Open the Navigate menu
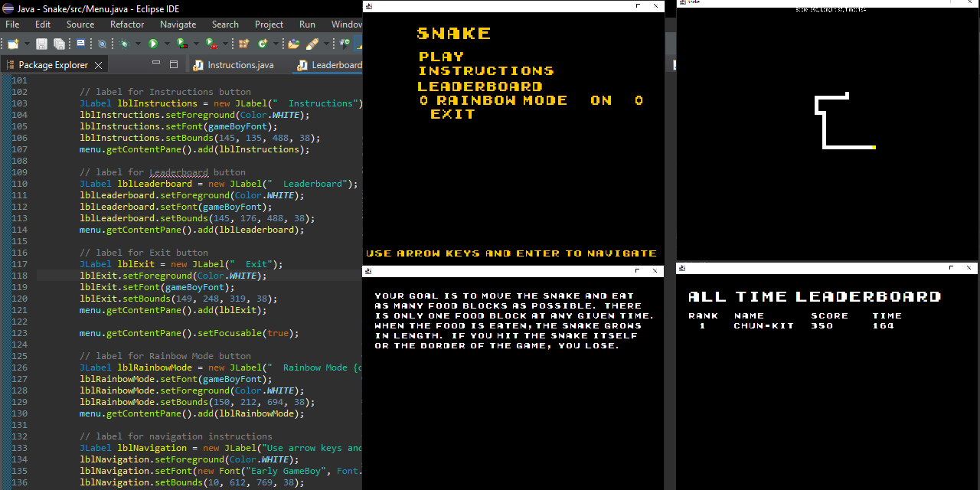The height and width of the screenshot is (490, 980). [x=178, y=24]
